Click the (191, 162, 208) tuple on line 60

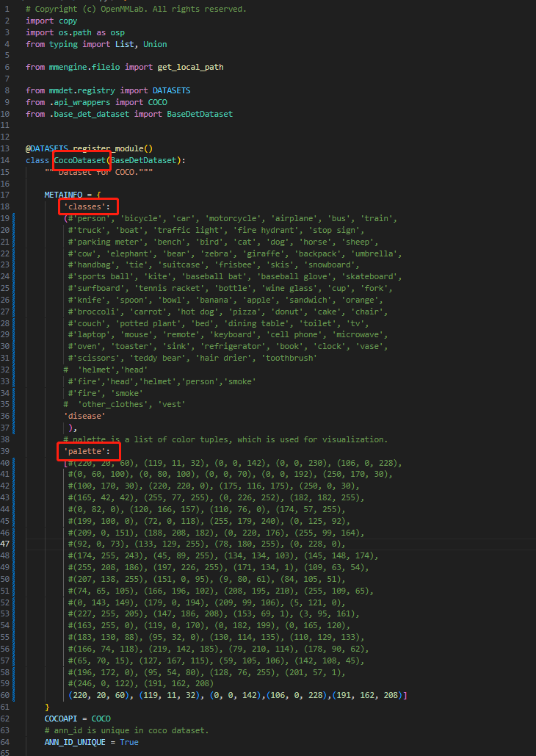pyautogui.click(x=367, y=695)
